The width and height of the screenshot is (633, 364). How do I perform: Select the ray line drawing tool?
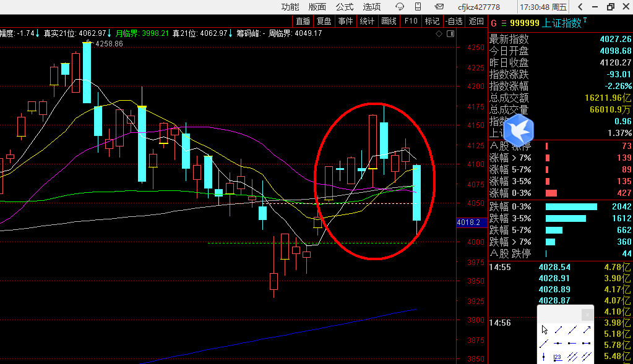pyautogui.click(x=544, y=344)
